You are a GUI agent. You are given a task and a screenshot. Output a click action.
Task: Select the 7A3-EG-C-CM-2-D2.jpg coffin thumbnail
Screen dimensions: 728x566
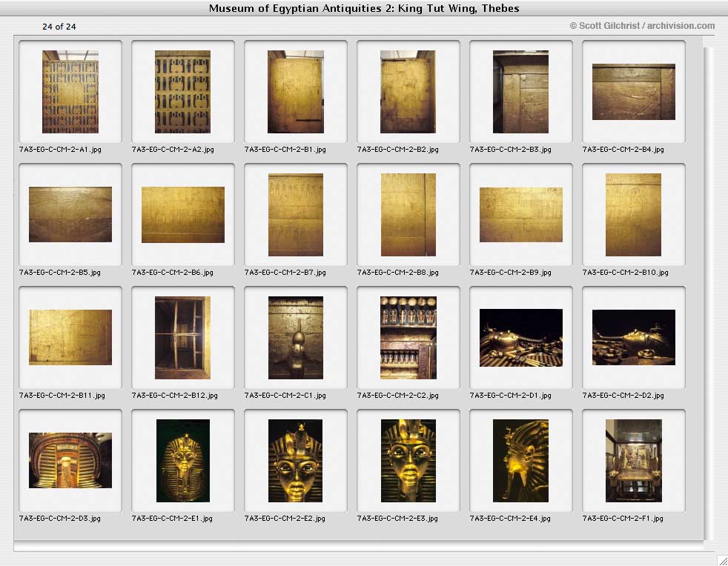[634, 337]
